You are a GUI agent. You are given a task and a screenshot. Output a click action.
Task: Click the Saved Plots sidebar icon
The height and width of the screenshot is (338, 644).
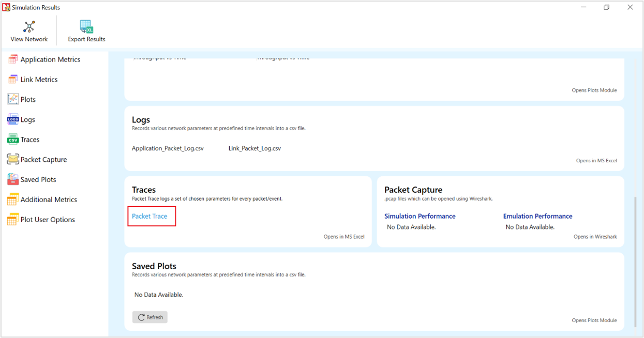[13, 179]
